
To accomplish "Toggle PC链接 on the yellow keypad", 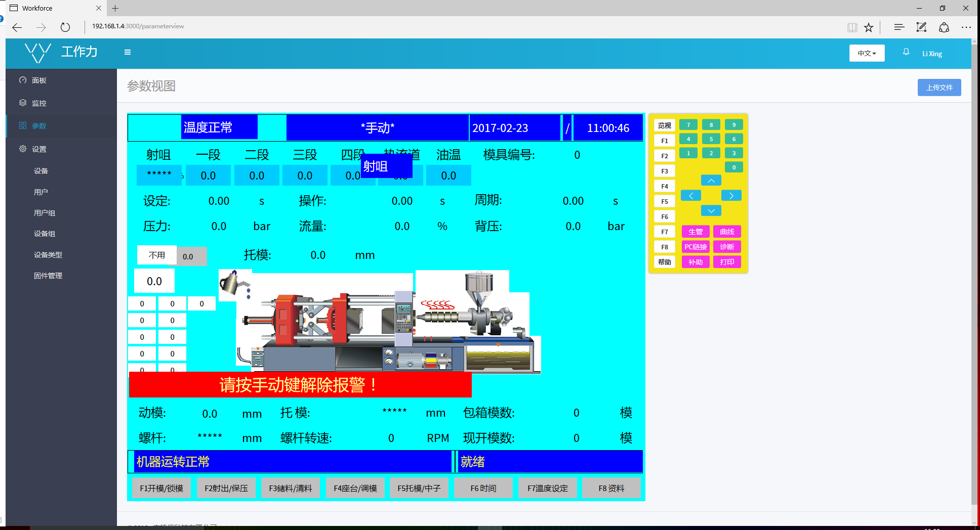I will [x=695, y=246].
